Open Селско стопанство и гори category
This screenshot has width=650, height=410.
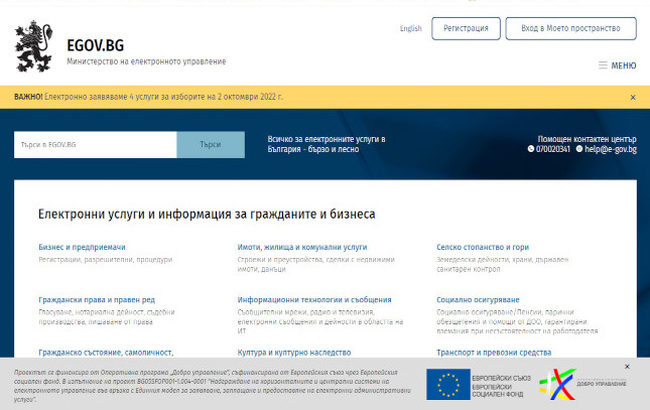tap(483, 247)
